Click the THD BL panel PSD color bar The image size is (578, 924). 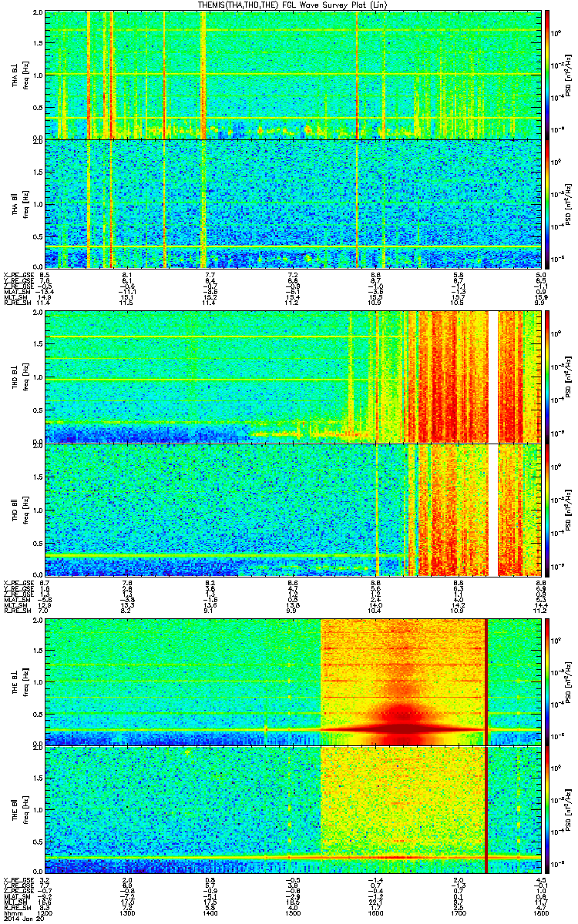[548, 377]
